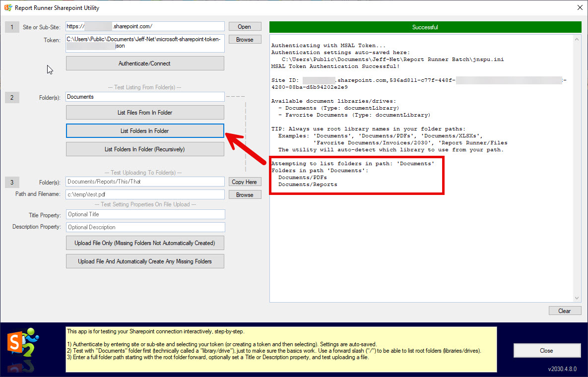Click the large Close button
Screen dimensions: 588x377
click(546, 351)
